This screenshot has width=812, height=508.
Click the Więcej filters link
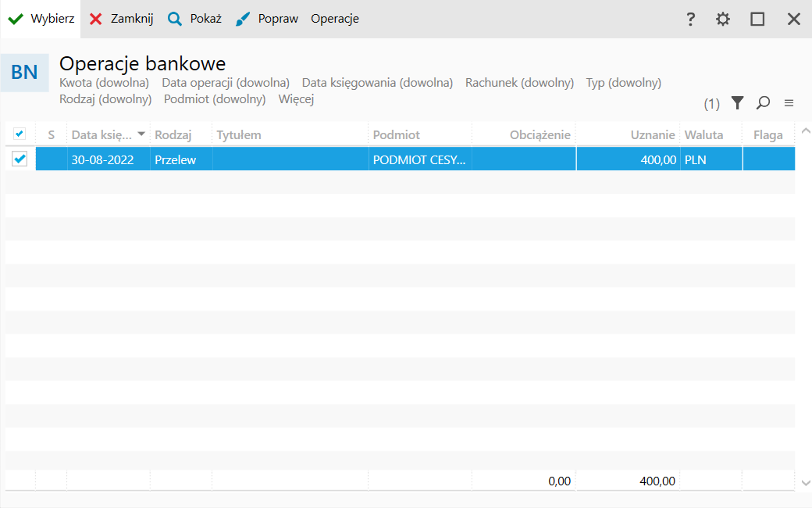pos(296,99)
